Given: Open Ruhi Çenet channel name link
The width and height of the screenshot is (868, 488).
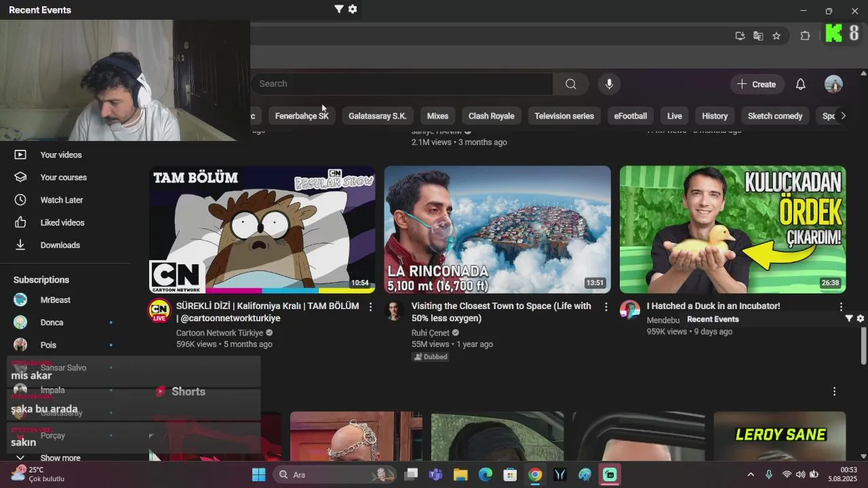Looking at the screenshot, I should 431,333.
